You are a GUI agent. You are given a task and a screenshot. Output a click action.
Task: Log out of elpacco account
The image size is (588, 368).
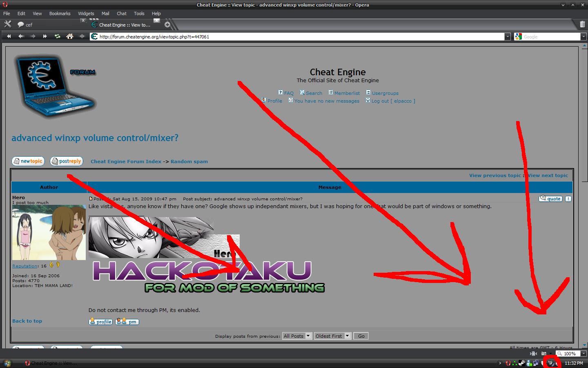393,101
